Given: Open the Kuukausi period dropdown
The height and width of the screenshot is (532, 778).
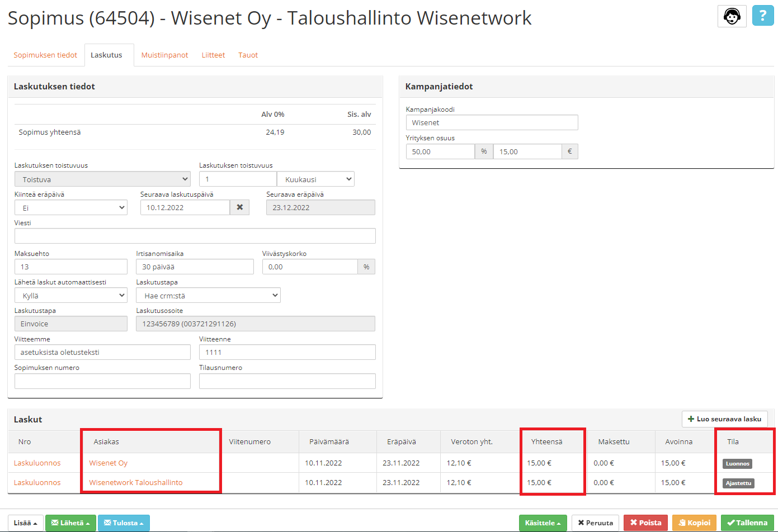Looking at the screenshot, I should click(x=315, y=179).
